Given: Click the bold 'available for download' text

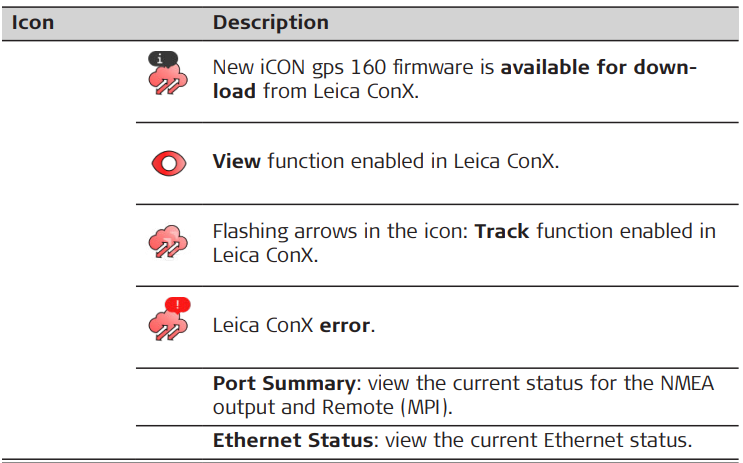Looking at the screenshot, I should [598, 68].
